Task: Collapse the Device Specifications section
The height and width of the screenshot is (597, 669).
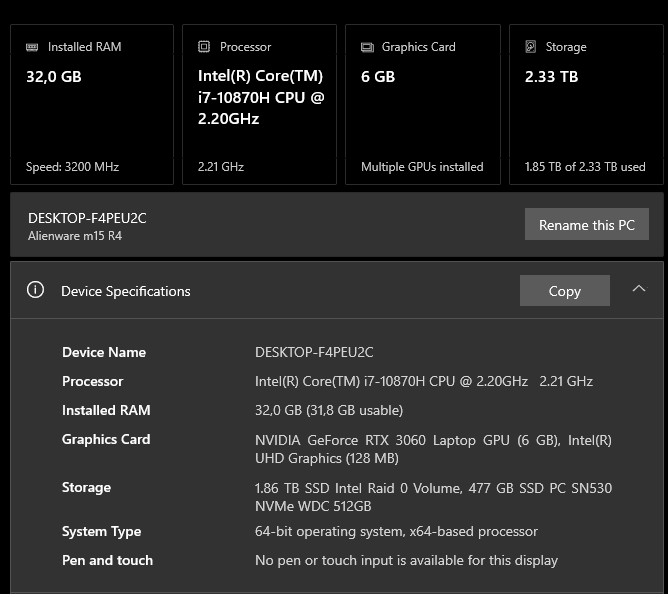Action: coord(639,289)
